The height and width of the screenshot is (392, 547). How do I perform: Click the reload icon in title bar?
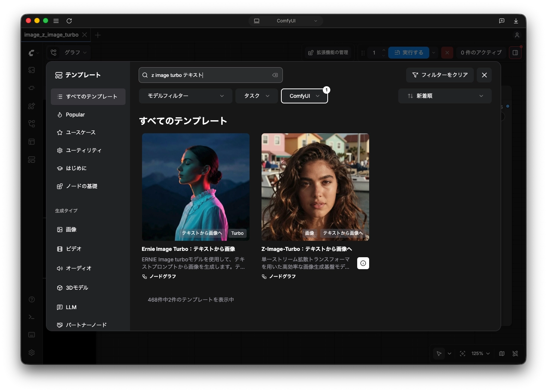[69, 21]
